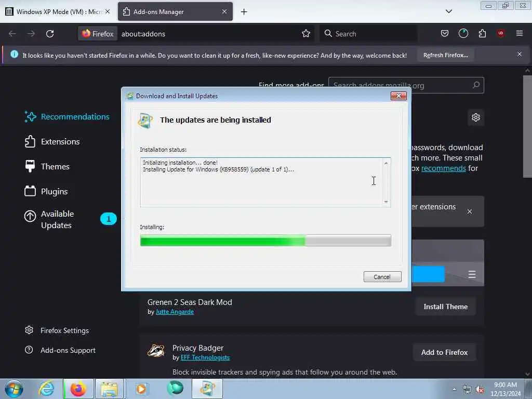
Task: Click the network tray icon
Action: tap(467, 390)
